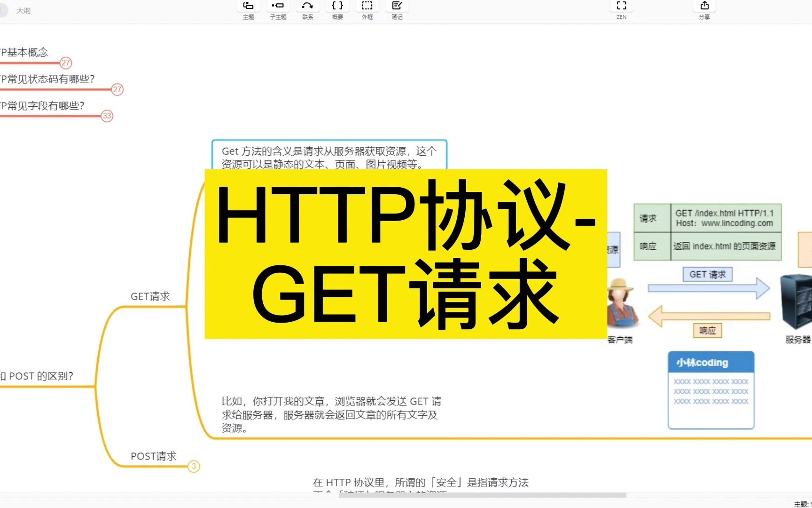Click the '返回 index.html 的页面资源' table cell

click(726, 246)
